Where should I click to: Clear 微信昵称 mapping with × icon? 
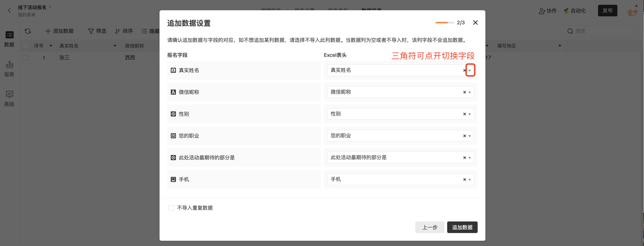click(x=465, y=92)
